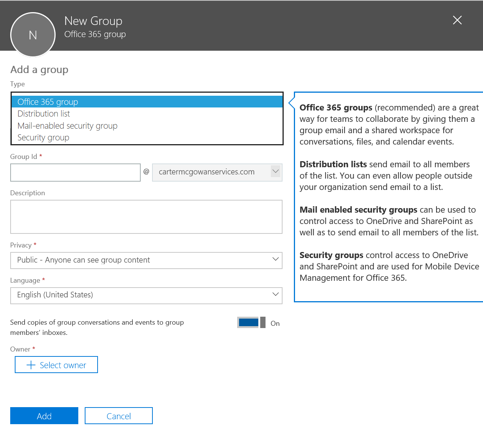This screenshot has height=448, width=483.
Task: Focus the Description text box
Action: (146, 217)
